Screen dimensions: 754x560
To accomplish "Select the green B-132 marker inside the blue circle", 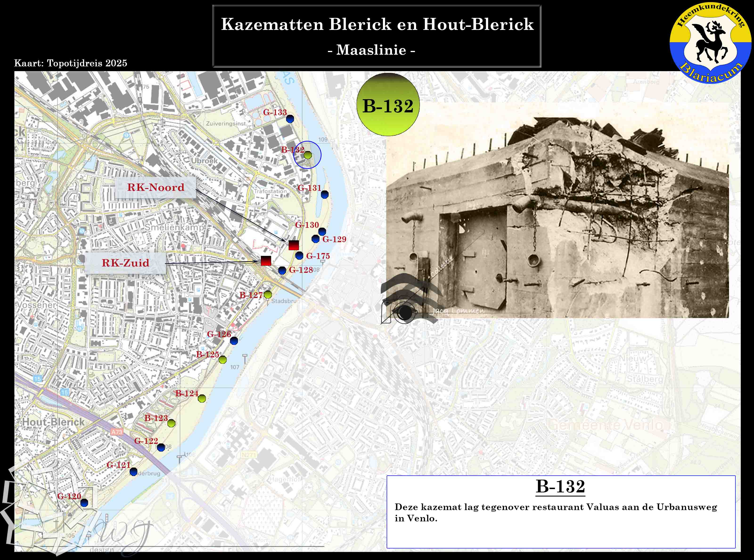I will point(307,155).
